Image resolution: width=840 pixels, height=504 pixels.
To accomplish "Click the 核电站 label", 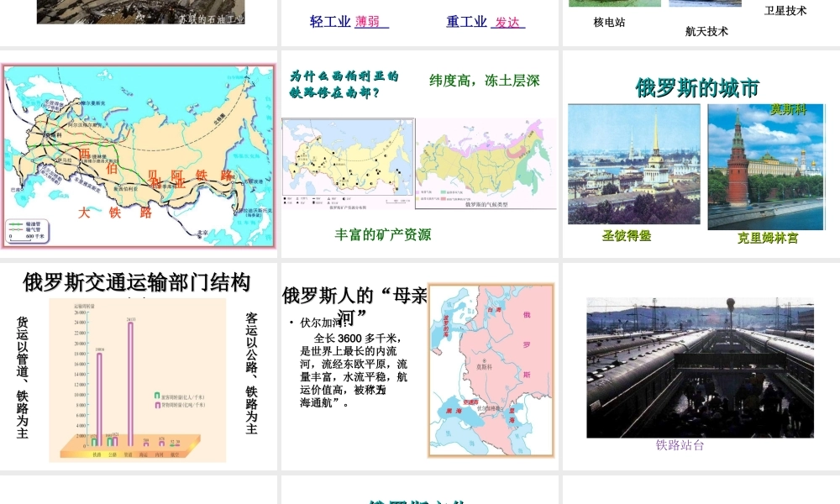I will (x=609, y=23).
